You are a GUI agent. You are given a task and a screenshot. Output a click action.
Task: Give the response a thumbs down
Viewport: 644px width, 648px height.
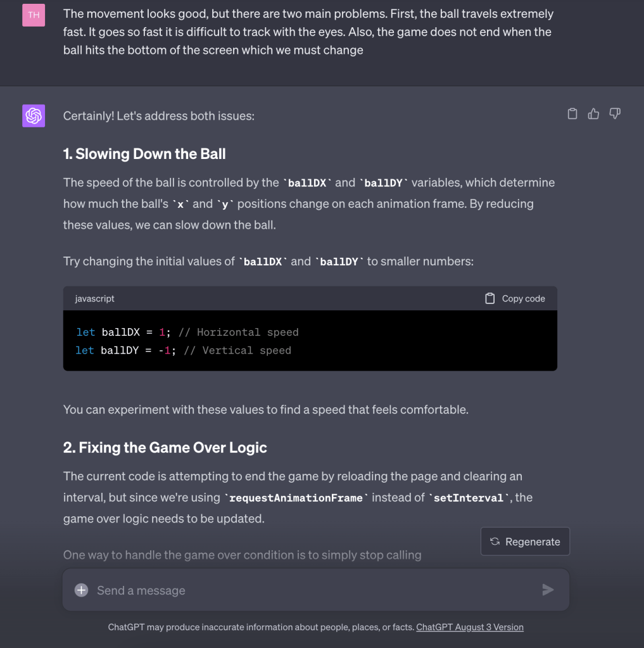(x=614, y=114)
